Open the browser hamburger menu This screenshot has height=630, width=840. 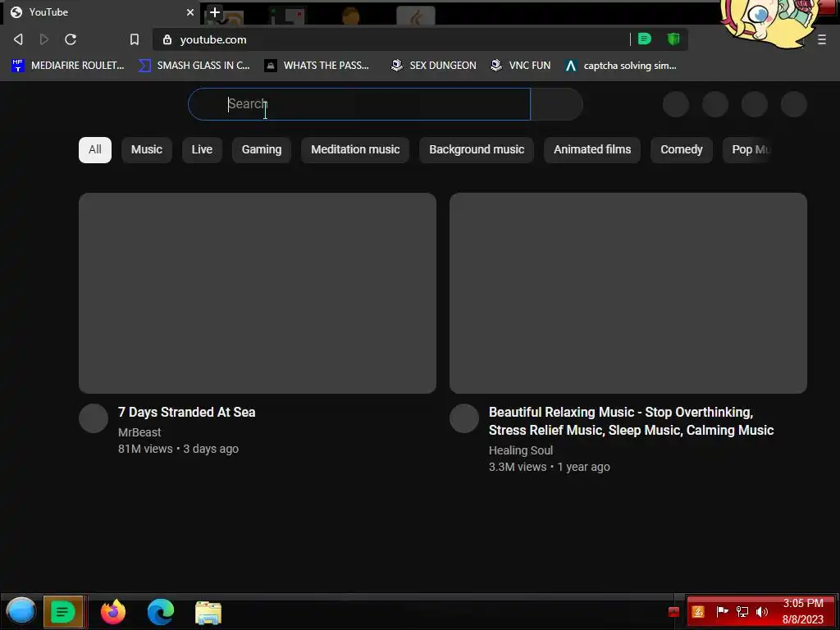(x=822, y=39)
